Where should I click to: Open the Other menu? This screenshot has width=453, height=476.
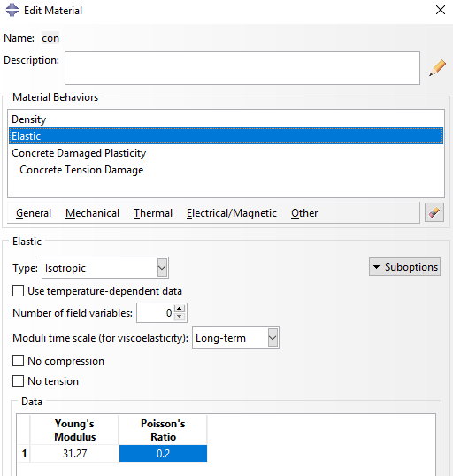304,213
